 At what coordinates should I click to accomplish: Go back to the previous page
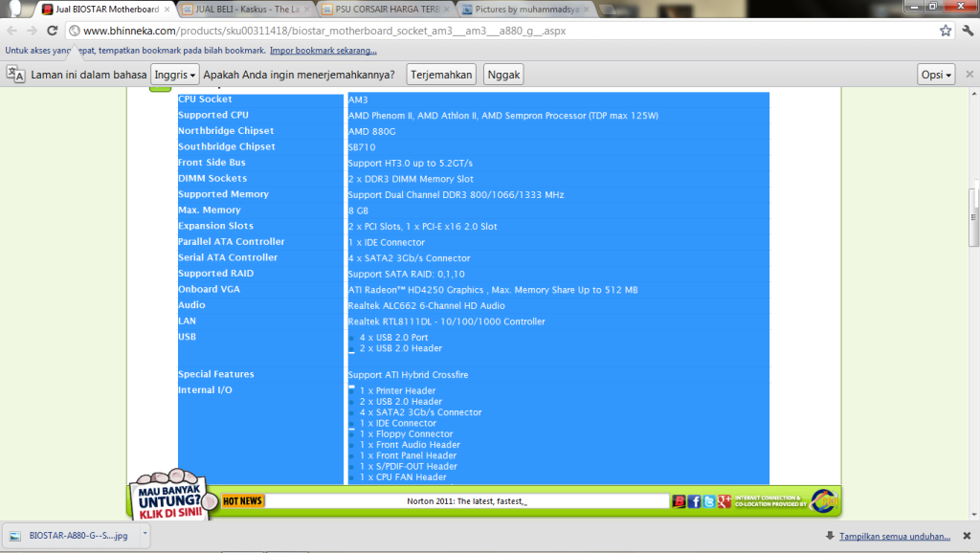pyautogui.click(x=11, y=31)
